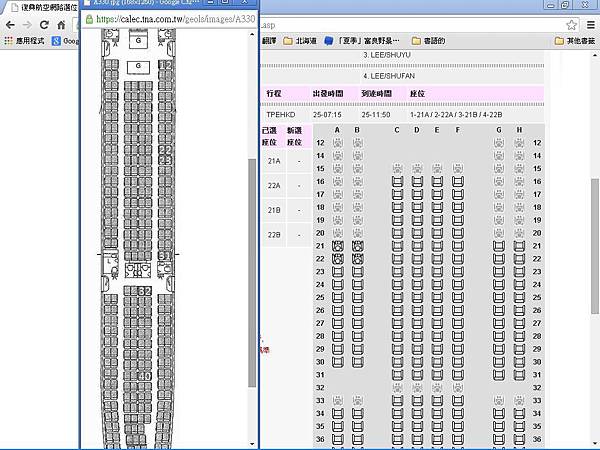Click already selected seat 21A
600x450 pixels.
click(x=338, y=246)
